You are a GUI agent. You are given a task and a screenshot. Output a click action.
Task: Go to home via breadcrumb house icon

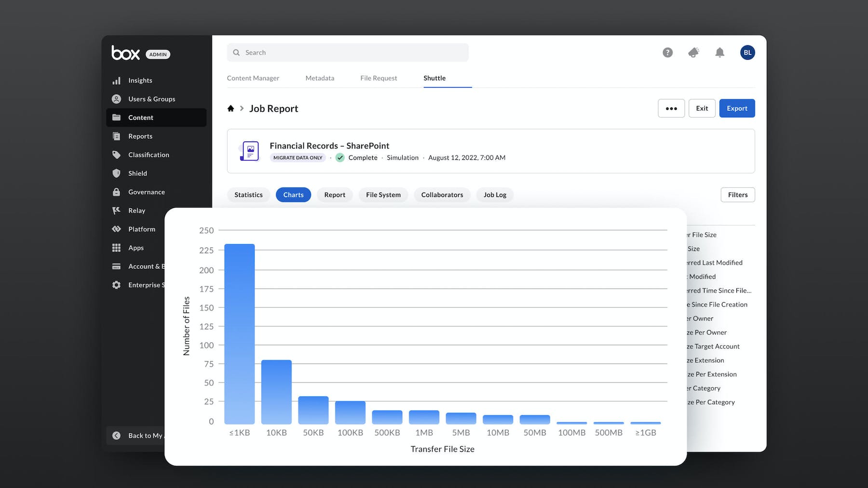pos(231,108)
